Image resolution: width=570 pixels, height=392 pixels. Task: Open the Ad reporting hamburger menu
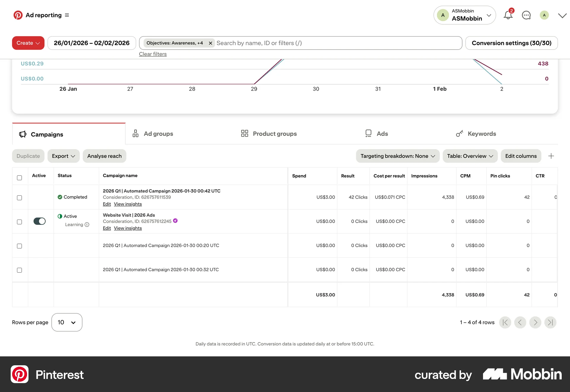click(x=67, y=15)
